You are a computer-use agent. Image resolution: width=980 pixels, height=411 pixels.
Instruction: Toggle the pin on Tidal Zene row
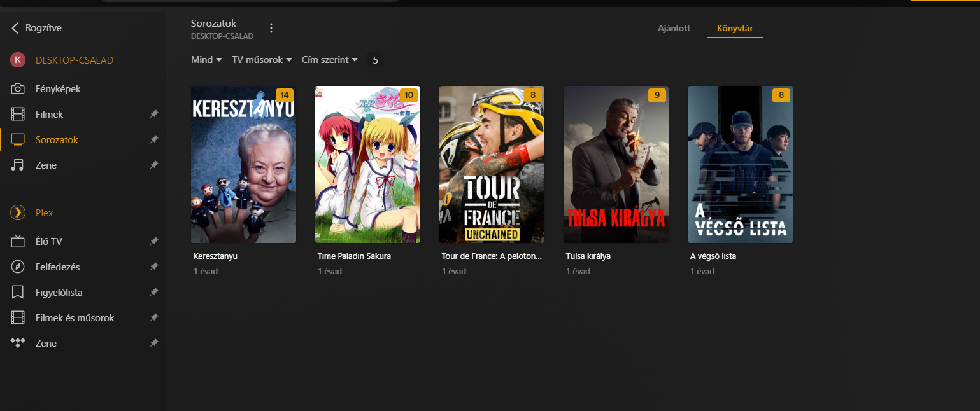pos(153,344)
